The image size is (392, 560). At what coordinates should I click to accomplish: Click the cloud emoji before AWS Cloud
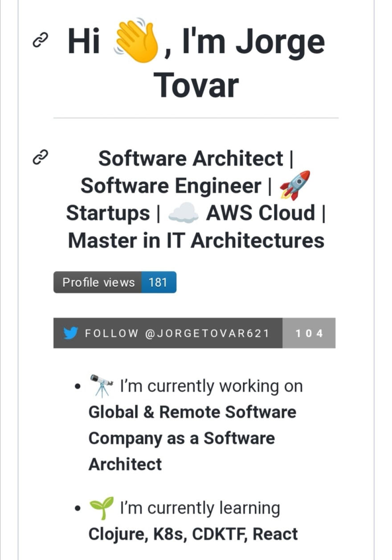coord(184,214)
